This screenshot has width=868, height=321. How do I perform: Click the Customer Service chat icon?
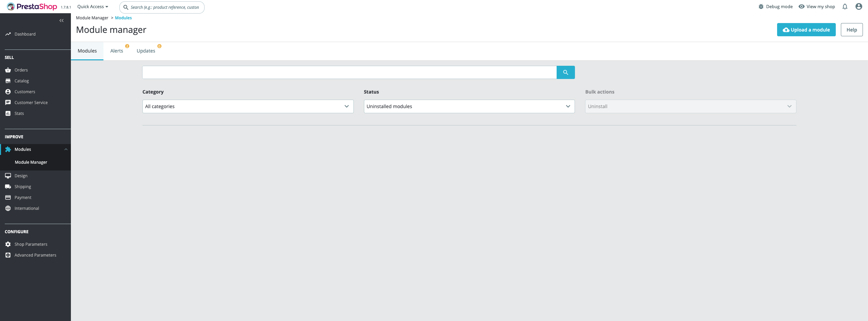tap(8, 102)
